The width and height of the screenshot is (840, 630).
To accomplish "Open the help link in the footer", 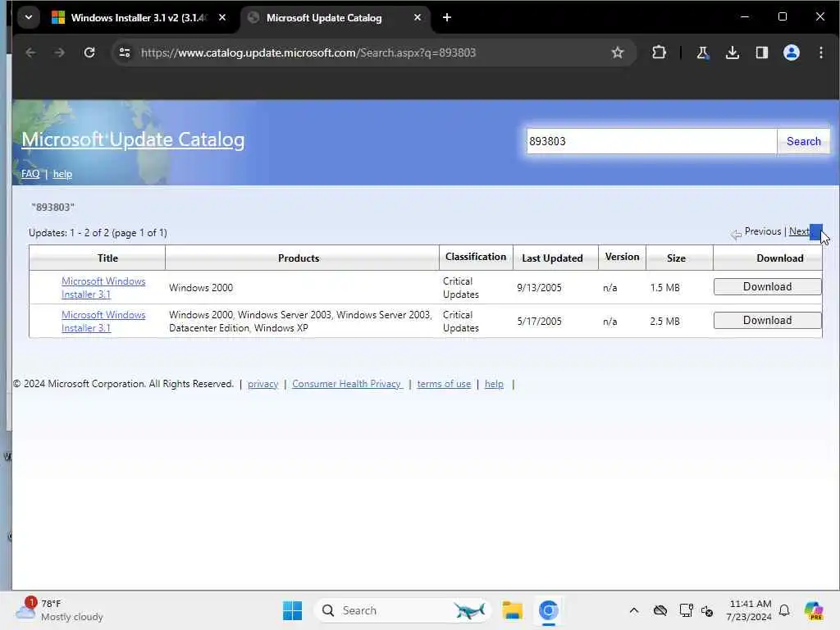I will [494, 384].
